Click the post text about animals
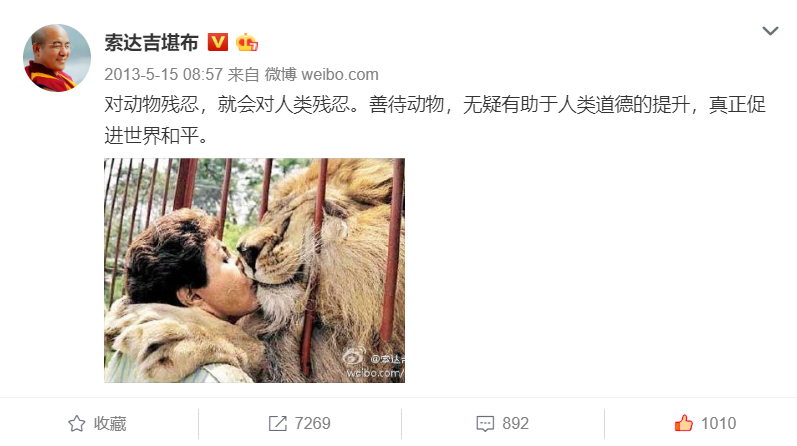This screenshot has width=797, height=446. coord(435,120)
